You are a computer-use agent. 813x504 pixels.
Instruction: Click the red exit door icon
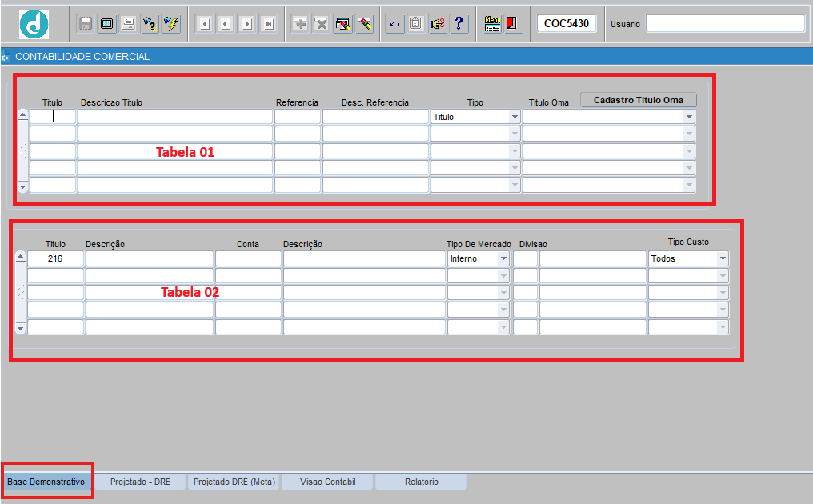513,24
